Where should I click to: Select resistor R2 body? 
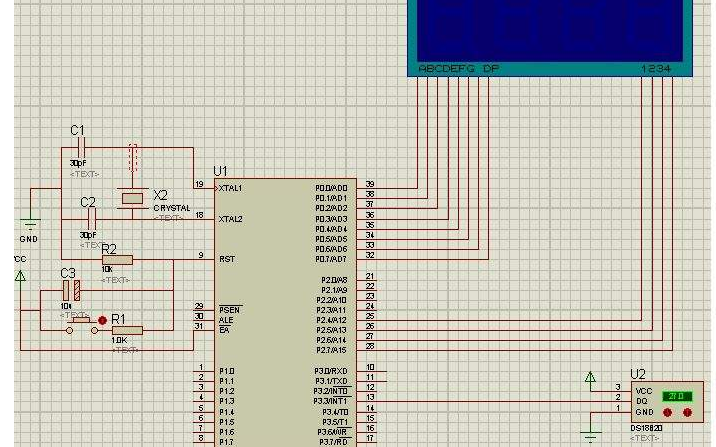coord(116,260)
